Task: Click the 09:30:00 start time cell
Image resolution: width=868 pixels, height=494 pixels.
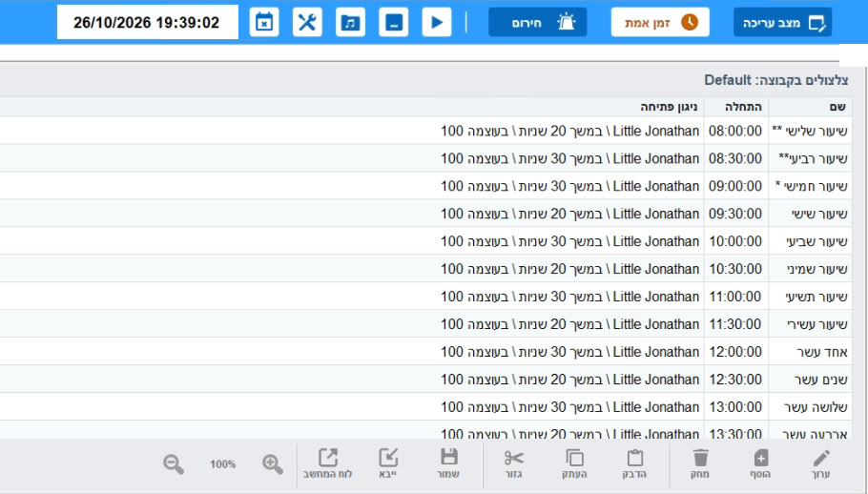Action: pyautogui.click(x=735, y=214)
